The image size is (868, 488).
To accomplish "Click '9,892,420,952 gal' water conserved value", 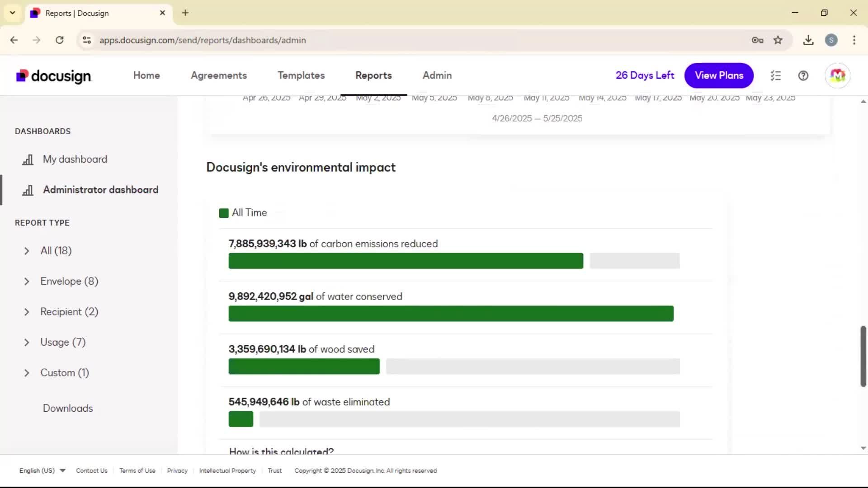I will point(271,296).
